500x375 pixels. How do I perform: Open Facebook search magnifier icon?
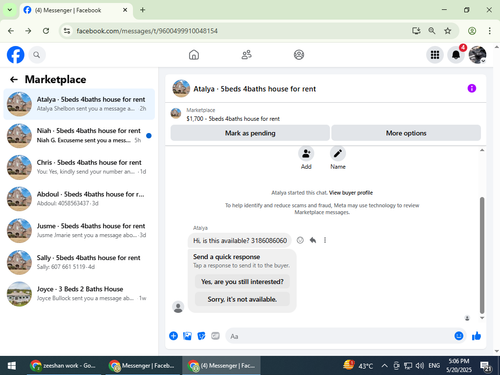tap(37, 55)
